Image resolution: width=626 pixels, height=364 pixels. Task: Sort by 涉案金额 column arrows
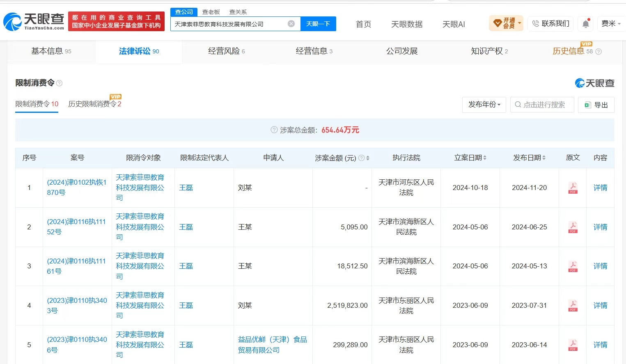tap(368, 158)
